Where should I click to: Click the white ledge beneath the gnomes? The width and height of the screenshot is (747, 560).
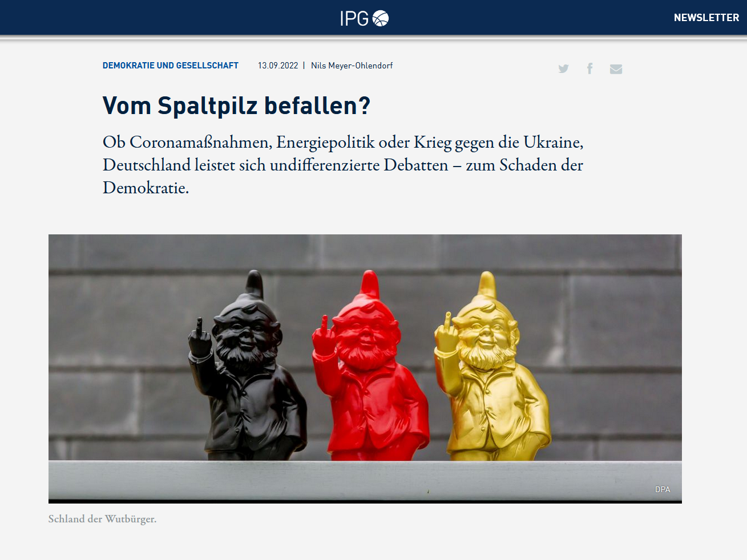point(365,480)
